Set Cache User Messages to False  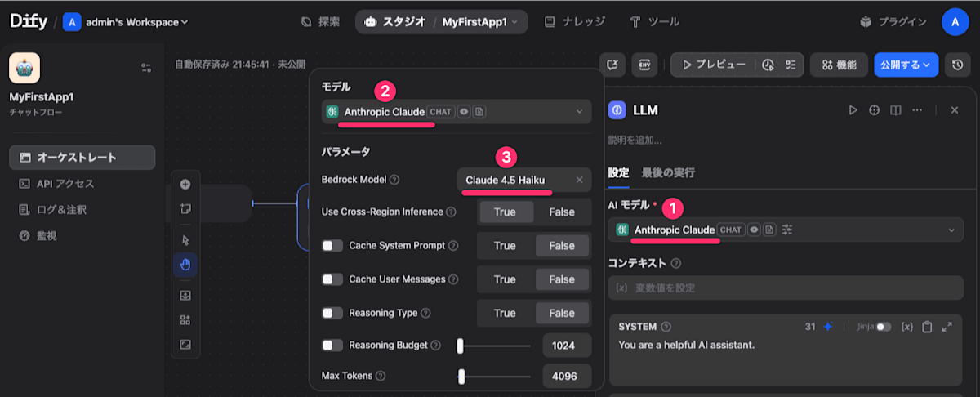click(x=562, y=279)
